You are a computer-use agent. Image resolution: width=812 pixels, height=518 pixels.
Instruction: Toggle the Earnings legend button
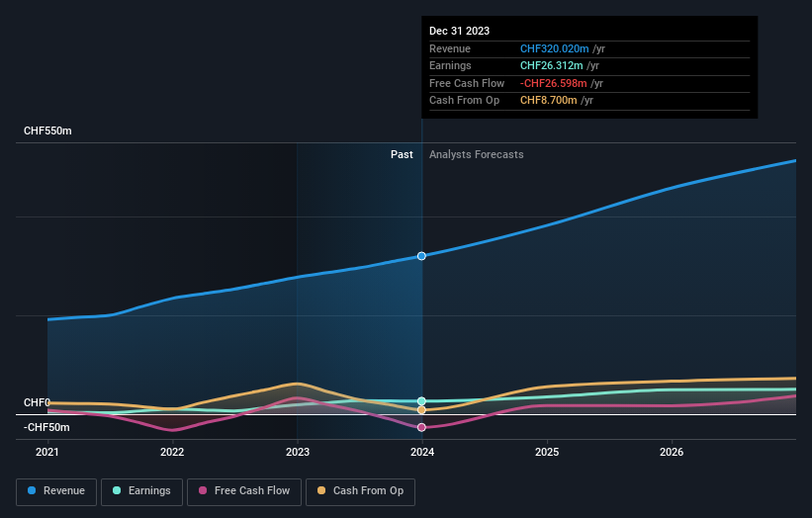[x=141, y=491]
